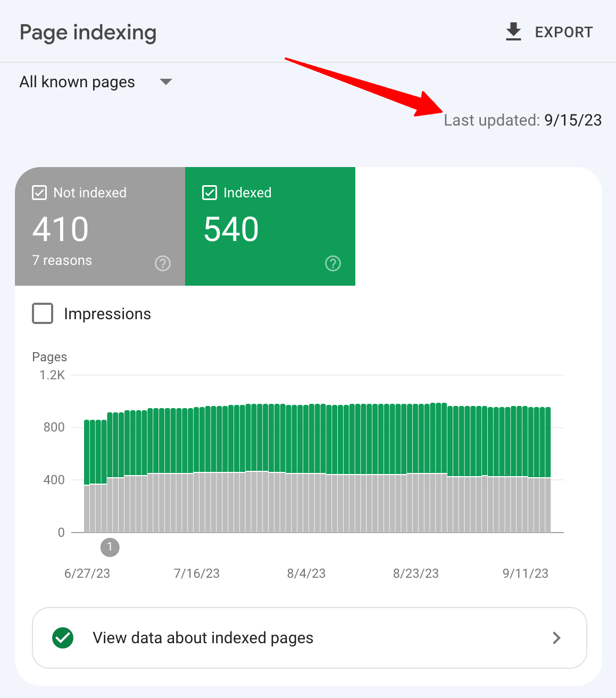Click the chart annotation marker labeled 1
This screenshot has width=616, height=698.
(x=110, y=547)
